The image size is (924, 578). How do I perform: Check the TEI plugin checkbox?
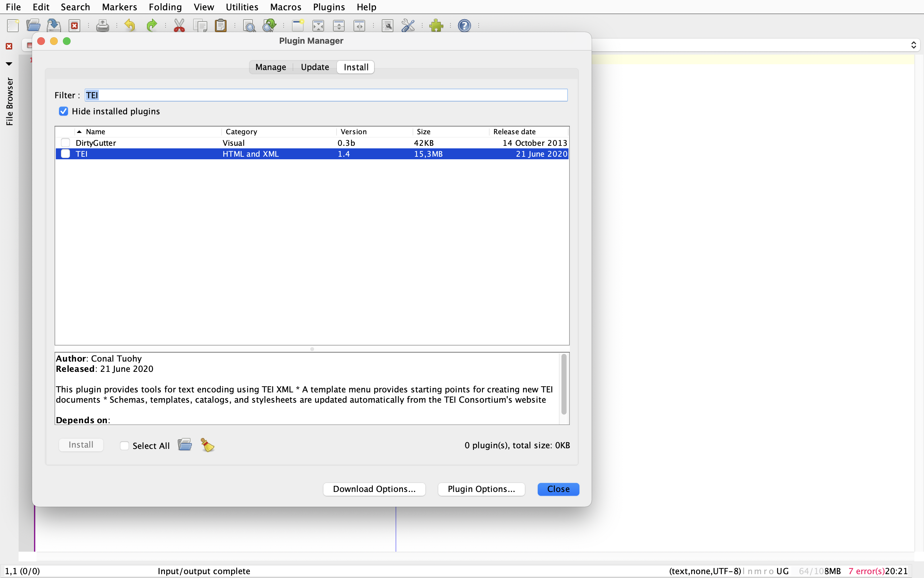pyautogui.click(x=65, y=154)
